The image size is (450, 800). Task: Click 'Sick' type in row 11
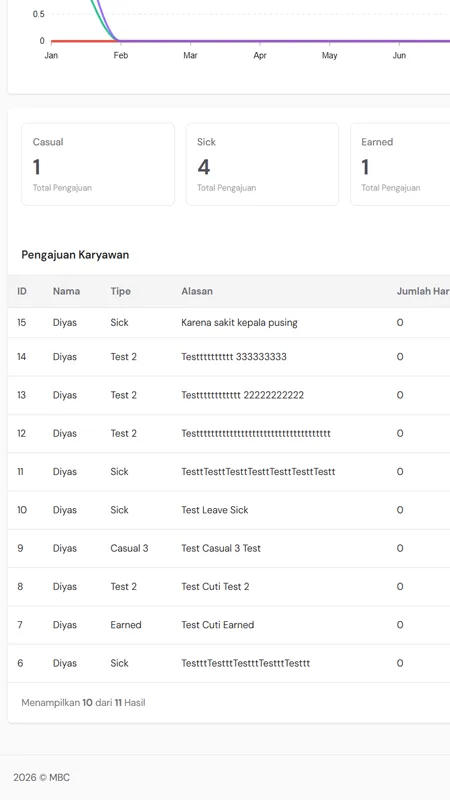pyautogui.click(x=119, y=471)
